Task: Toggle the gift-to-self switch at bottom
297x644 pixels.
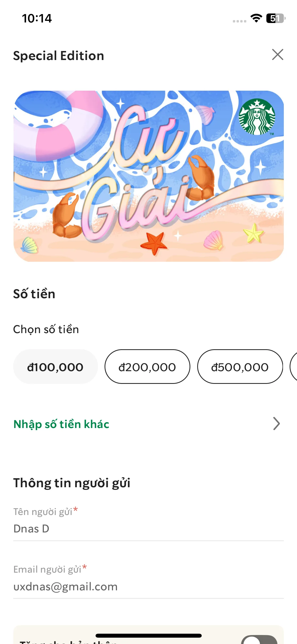Action: point(259,640)
